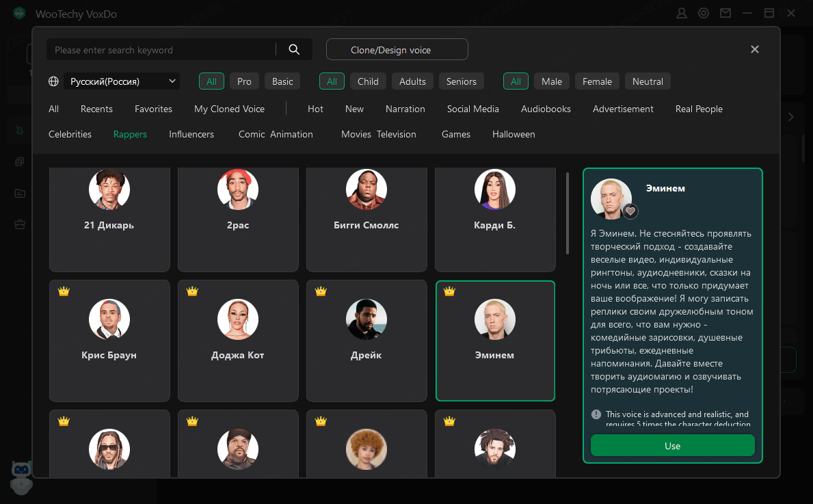This screenshot has width=813, height=504.
Task: Open the Favorites category tab
Action: (153, 109)
